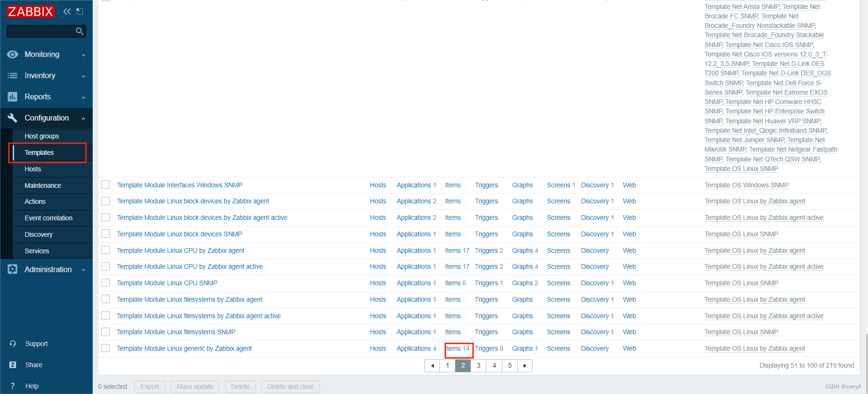This screenshot has height=394, width=868.
Task: Go to next page arrow
Action: [x=525, y=366]
